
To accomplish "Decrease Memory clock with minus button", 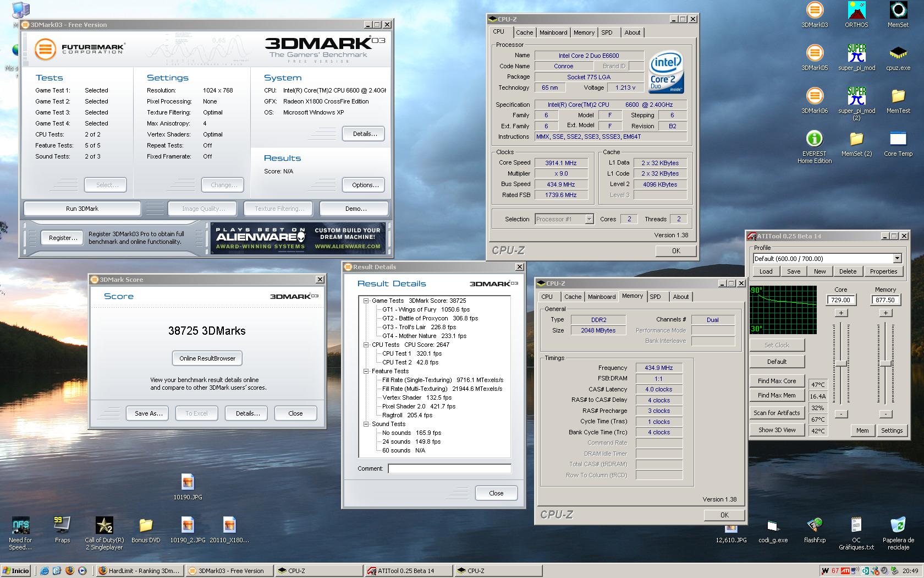I will click(886, 414).
